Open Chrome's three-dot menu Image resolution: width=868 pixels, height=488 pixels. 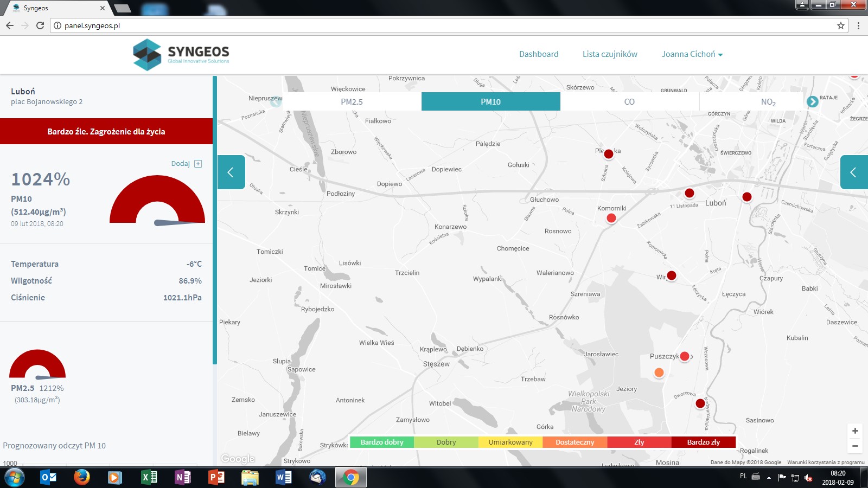(858, 25)
